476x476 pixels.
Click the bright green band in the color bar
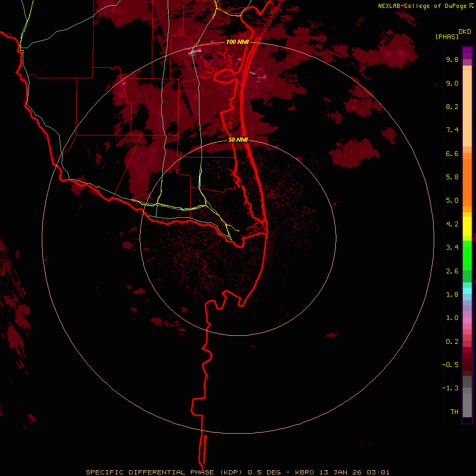tap(467, 255)
